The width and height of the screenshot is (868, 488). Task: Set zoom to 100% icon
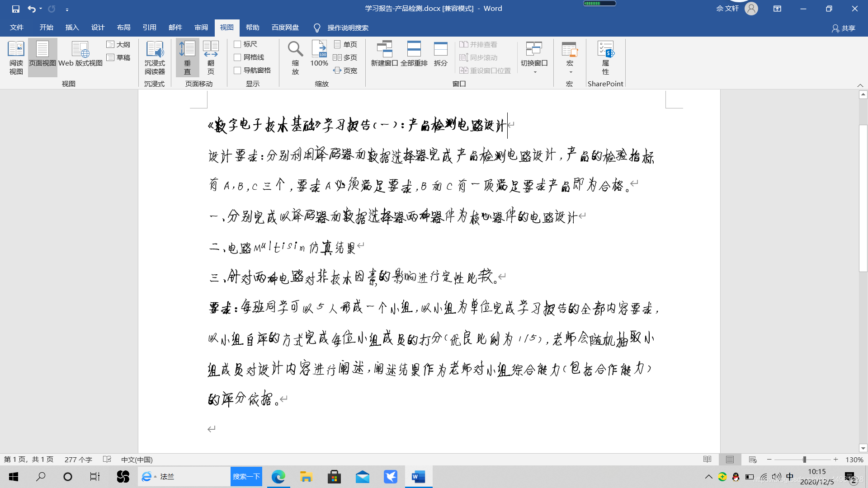pos(319,54)
